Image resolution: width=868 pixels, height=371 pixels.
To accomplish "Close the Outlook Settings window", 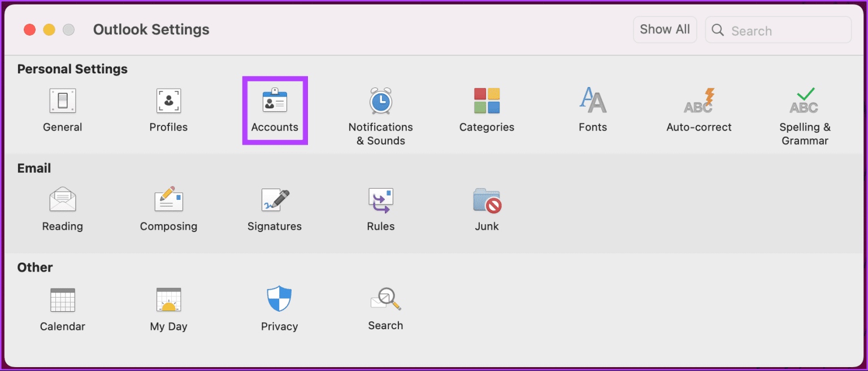I will tap(30, 30).
